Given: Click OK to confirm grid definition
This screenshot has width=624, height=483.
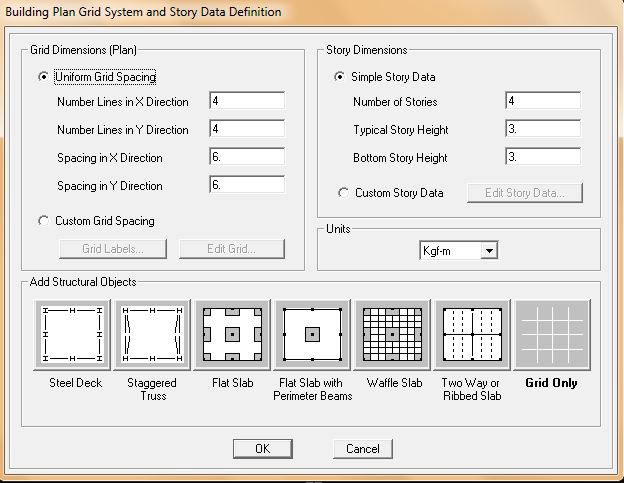Looking at the screenshot, I should pyautogui.click(x=262, y=449).
